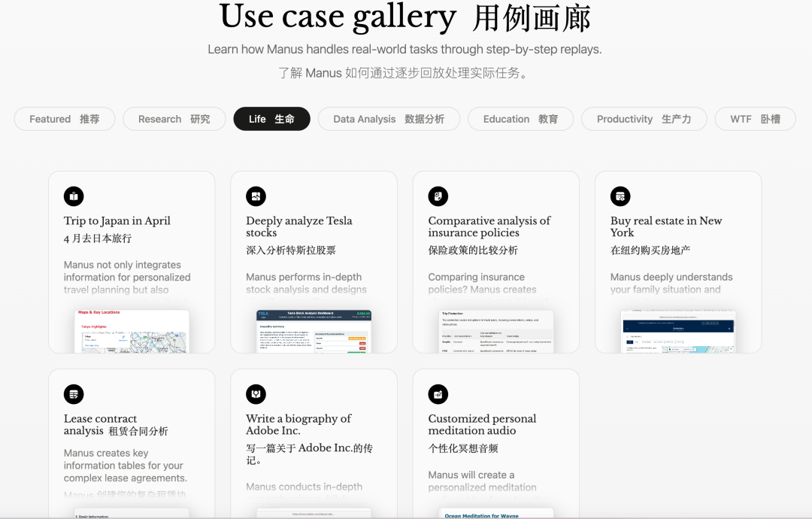Click the New York real estate website thumbnail
The image size is (812, 519).
coord(678,332)
